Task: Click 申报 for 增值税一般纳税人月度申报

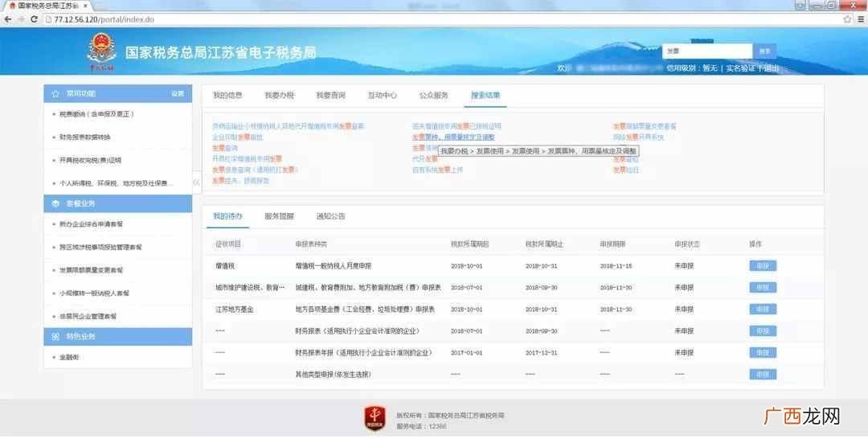Action: click(x=763, y=266)
